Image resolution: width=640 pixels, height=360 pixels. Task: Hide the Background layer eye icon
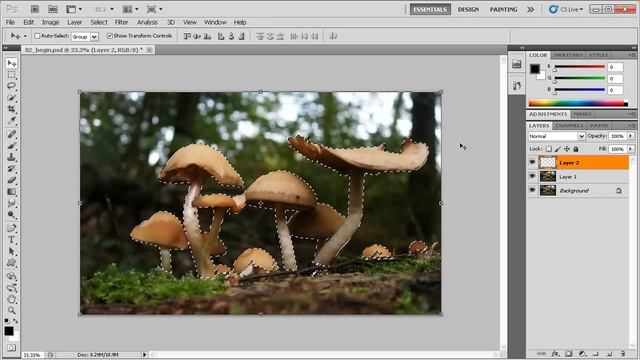[x=532, y=190]
